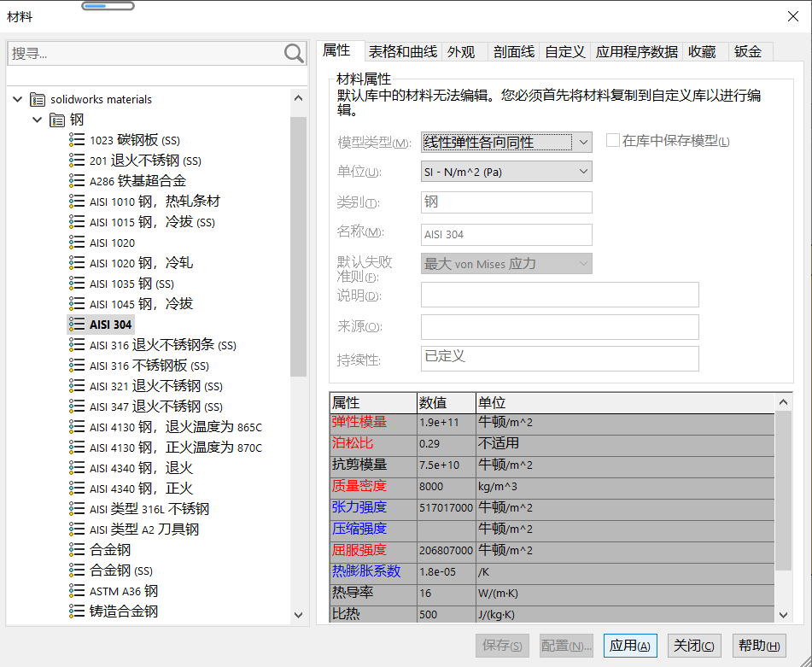Collapse the 钢 category node
Screen dimensions: 812x667
click(37, 120)
